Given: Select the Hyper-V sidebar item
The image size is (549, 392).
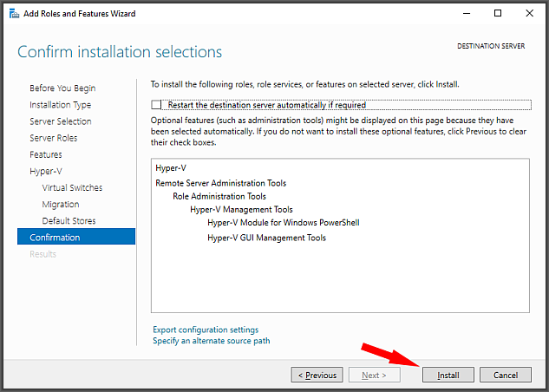Looking at the screenshot, I should (45, 172).
